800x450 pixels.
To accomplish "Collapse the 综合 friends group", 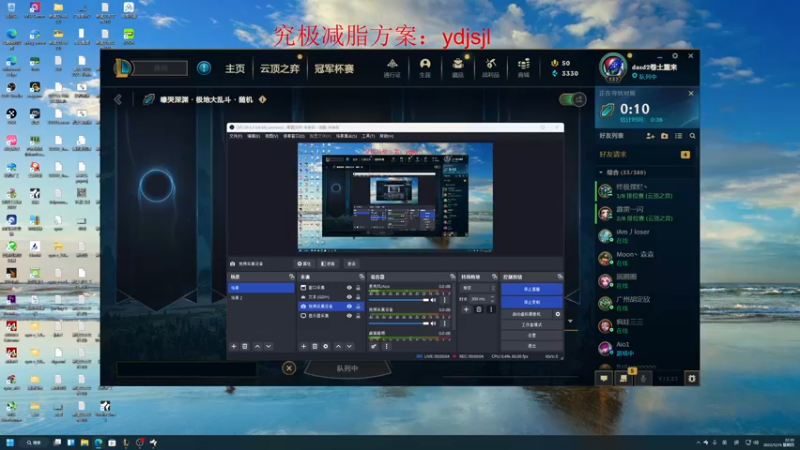I will tap(601, 172).
